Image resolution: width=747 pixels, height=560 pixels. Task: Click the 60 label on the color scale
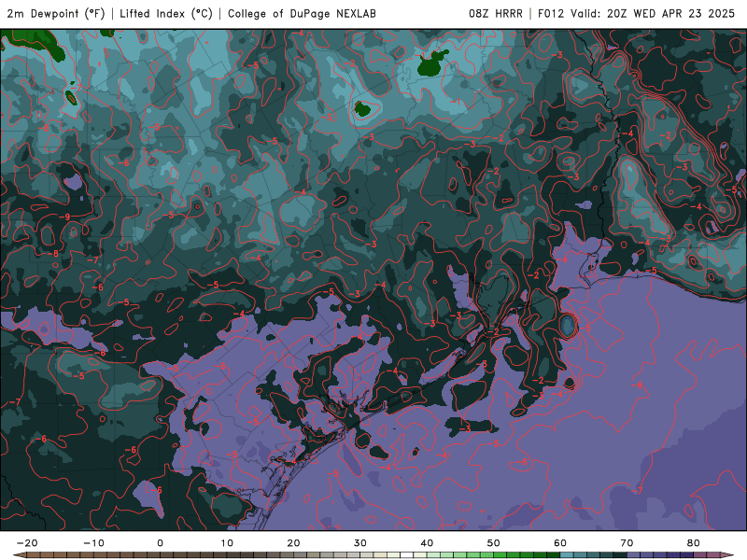tap(560, 543)
